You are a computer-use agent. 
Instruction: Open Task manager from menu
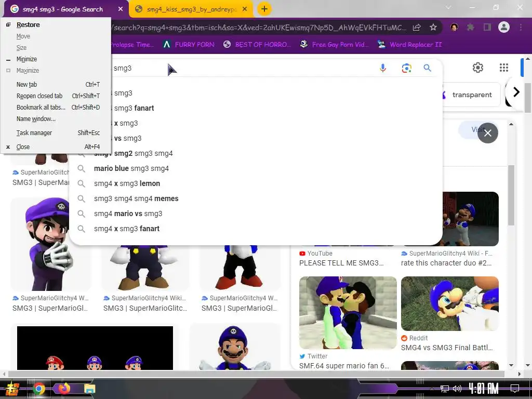(56, 132)
